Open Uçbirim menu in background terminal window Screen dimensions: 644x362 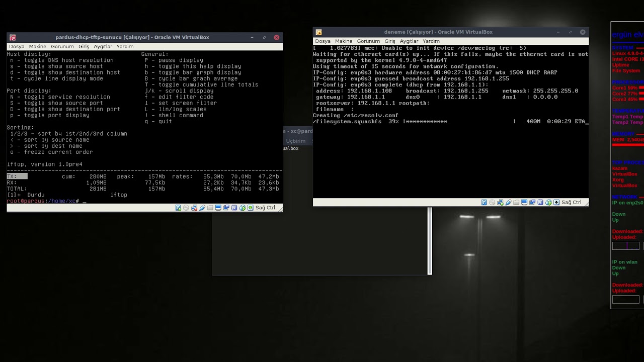[296, 141]
